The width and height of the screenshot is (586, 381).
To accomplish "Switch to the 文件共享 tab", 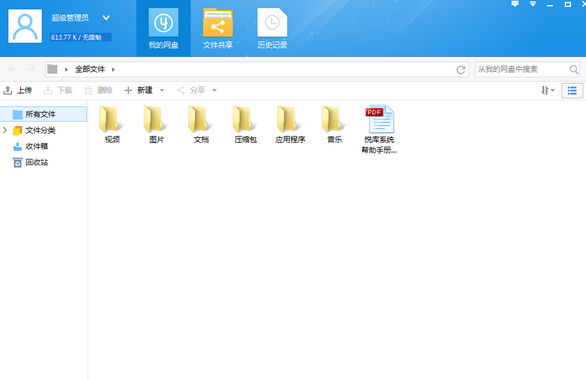I will point(218,29).
